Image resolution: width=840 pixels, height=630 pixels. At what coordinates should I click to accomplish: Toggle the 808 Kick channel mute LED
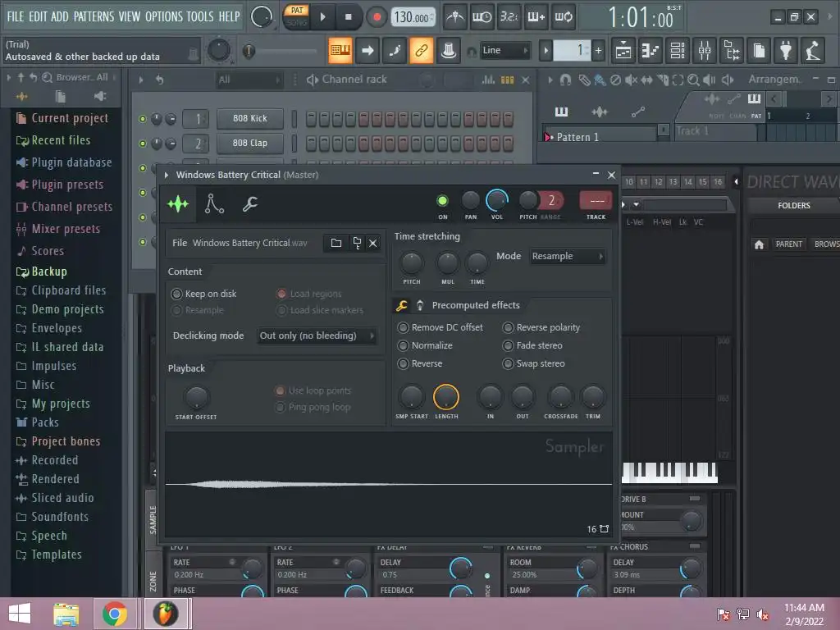click(143, 119)
